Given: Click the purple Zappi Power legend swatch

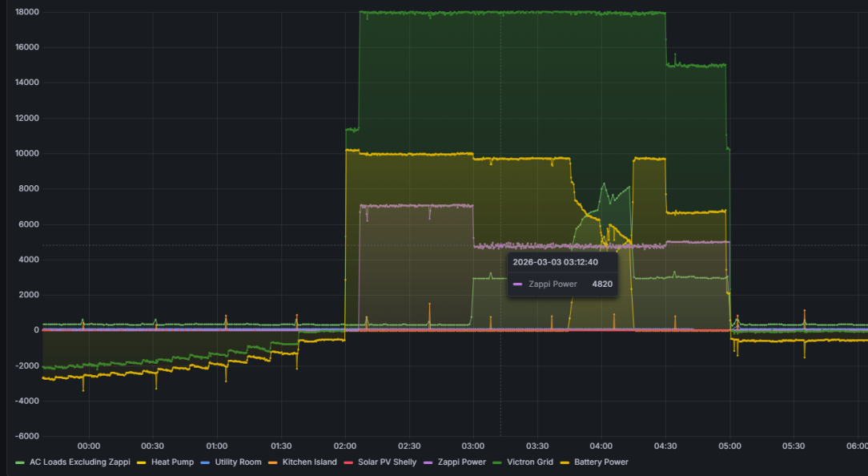Looking at the screenshot, I should pos(428,462).
